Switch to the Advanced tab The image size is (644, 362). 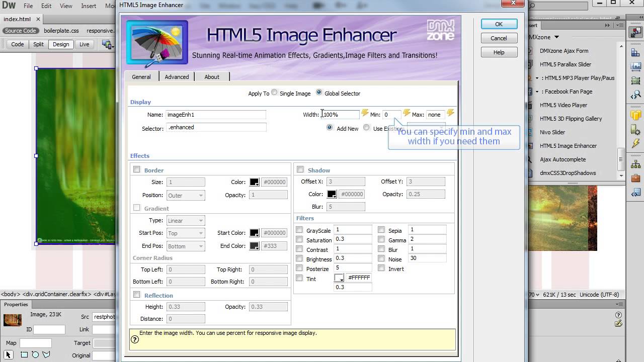pyautogui.click(x=177, y=77)
